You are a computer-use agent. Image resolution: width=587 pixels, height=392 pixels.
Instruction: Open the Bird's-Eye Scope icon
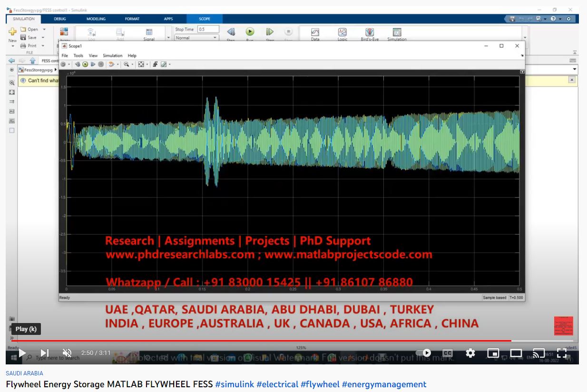coord(369,32)
